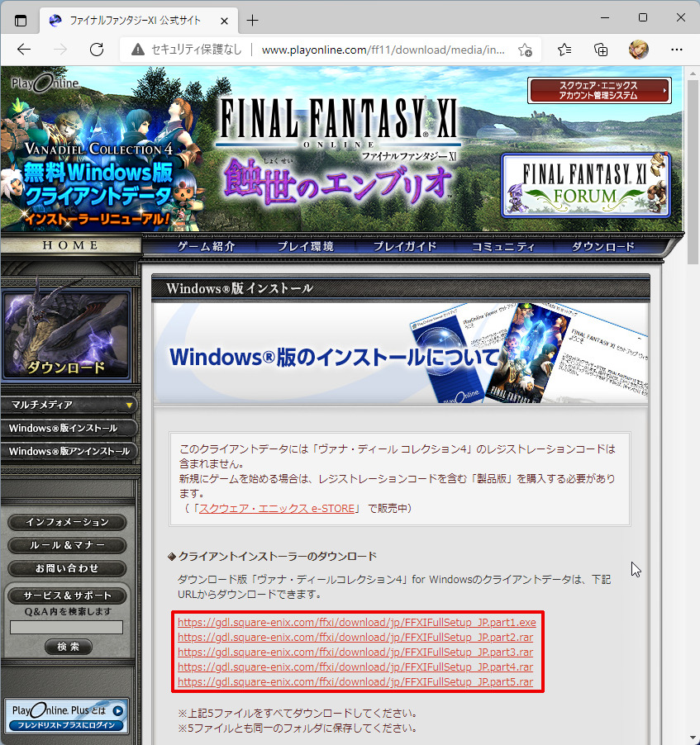This screenshot has height=745, width=700.
Task: Open the お問い合わせ button
Action: point(67,568)
